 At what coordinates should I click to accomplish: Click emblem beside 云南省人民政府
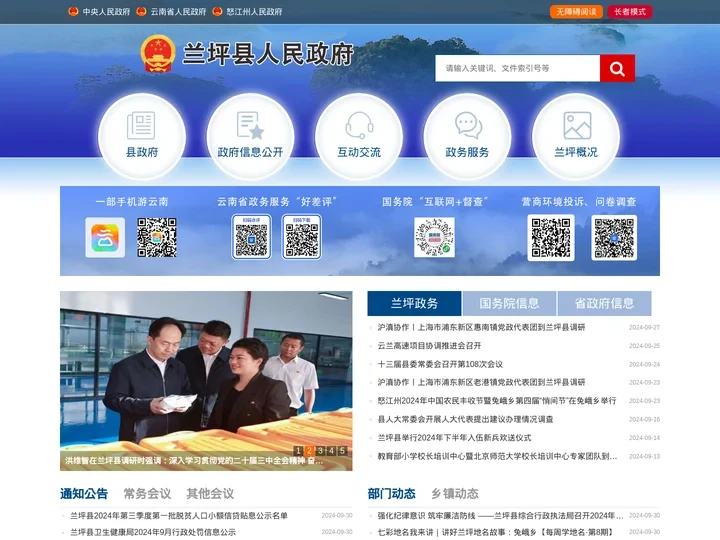click(141, 11)
